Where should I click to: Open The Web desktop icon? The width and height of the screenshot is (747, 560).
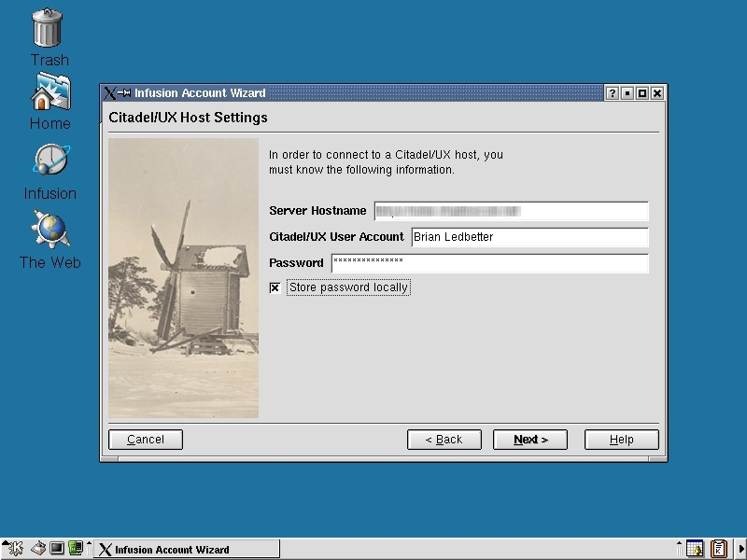point(50,230)
